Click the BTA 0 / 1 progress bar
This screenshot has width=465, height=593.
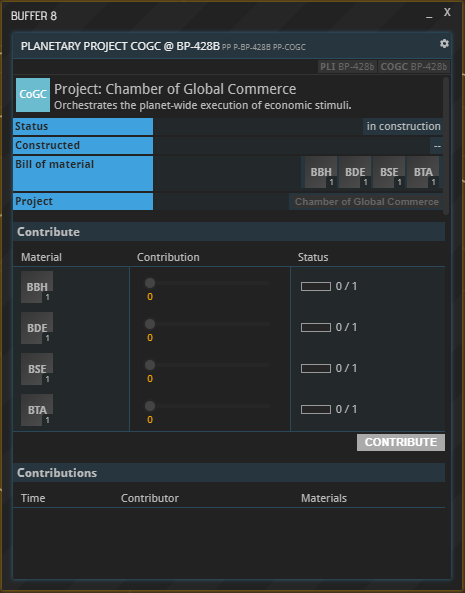(x=316, y=410)
